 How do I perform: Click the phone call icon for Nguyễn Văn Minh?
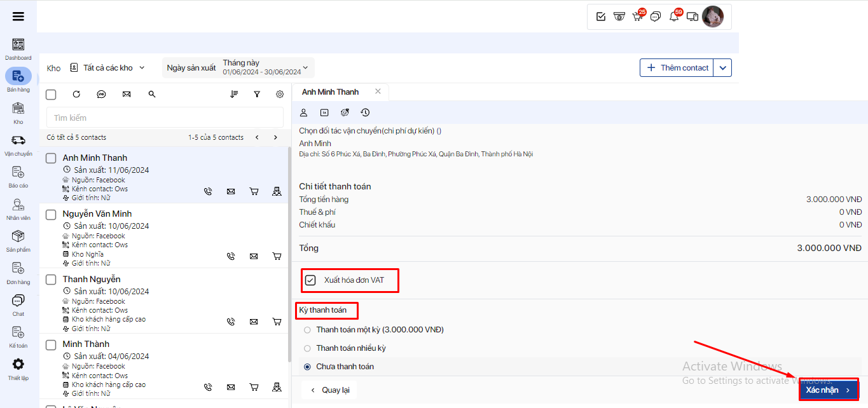point(231,256)
